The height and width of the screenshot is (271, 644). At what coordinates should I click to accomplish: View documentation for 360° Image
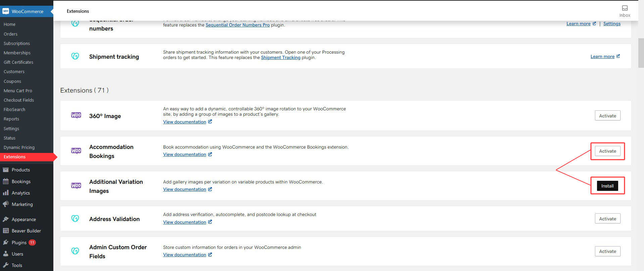point(185,122)
